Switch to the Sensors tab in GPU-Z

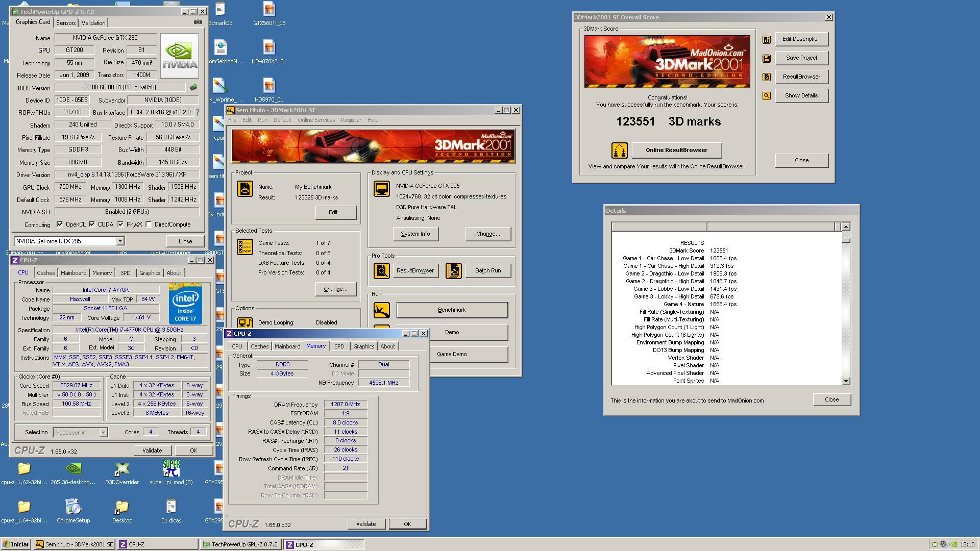[x=66, y=23]
